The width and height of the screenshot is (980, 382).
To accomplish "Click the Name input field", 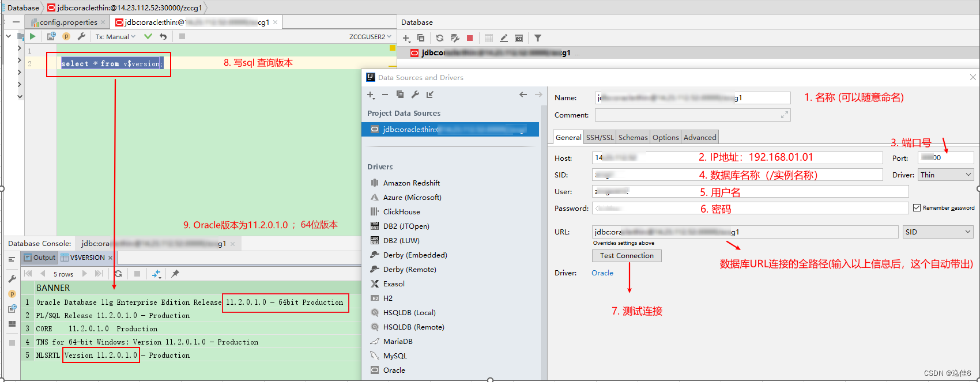I will [x=692, y=98].
